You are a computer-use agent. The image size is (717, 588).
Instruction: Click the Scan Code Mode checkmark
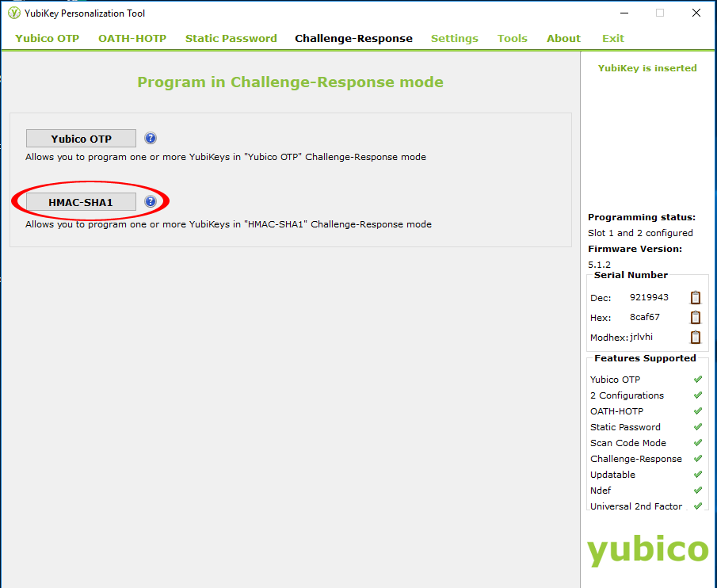click(698, 443)
